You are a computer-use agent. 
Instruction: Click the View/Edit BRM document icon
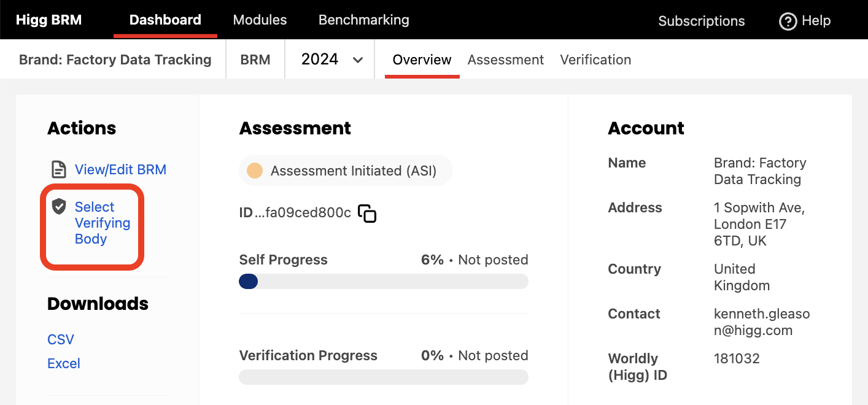click(x=58, y=169)
